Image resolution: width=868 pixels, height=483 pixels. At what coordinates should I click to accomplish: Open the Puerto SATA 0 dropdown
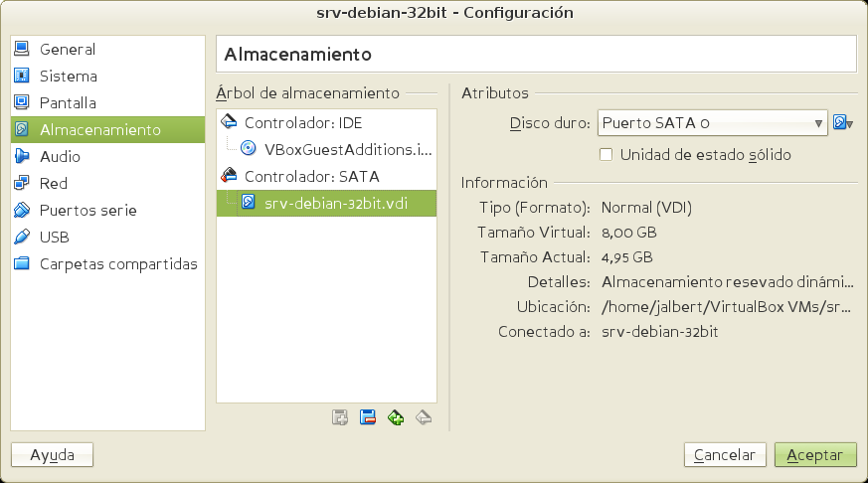pos(712,123)
